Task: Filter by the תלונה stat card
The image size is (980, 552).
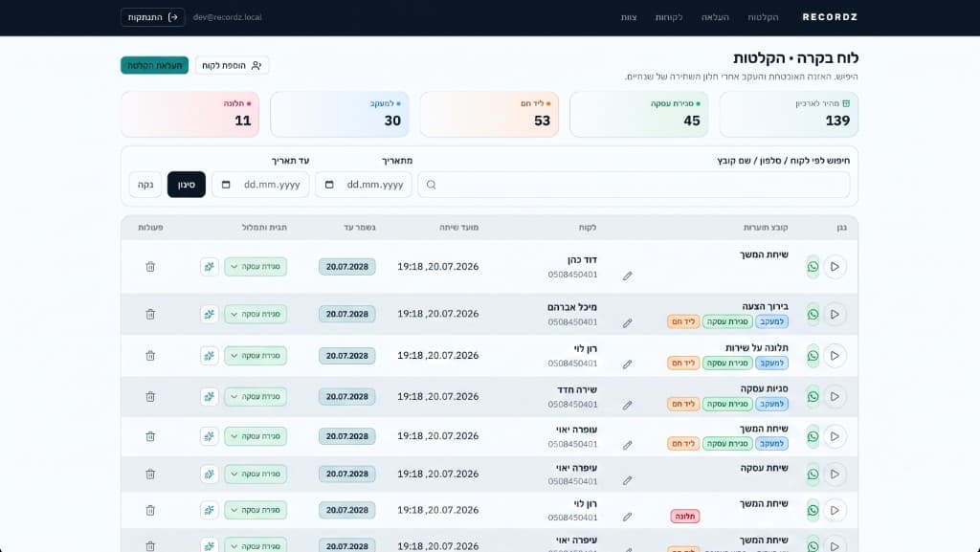Action: click(x=190, y=114)
